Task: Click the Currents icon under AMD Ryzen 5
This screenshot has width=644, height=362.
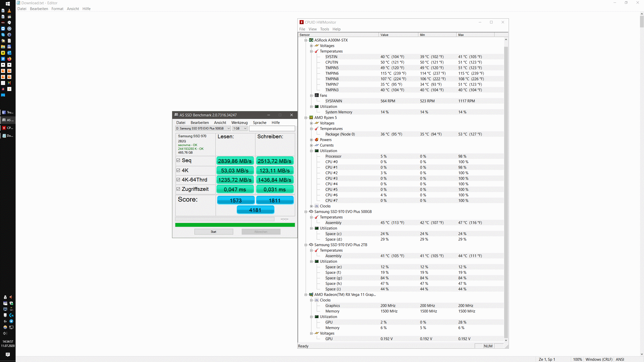Action: 317,145
